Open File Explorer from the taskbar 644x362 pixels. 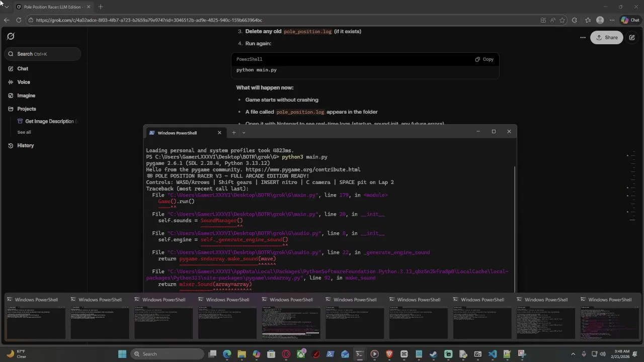pyautogui.click(x=242, y=354)
